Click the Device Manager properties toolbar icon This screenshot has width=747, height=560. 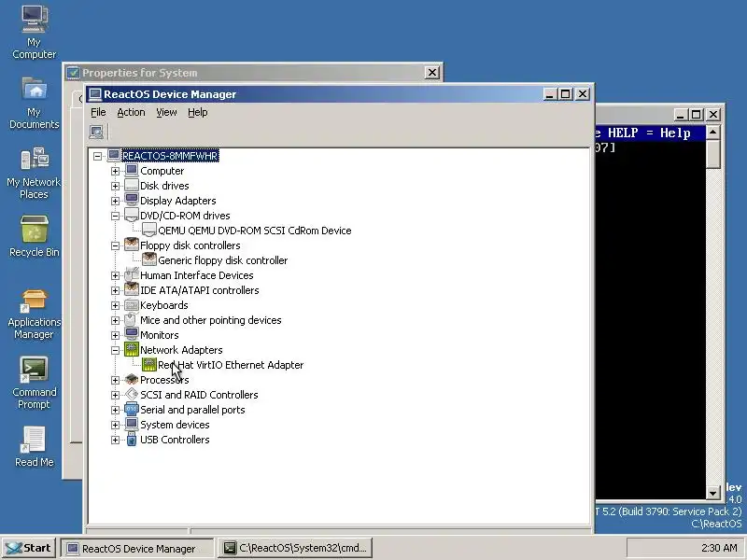pos(96,132)
